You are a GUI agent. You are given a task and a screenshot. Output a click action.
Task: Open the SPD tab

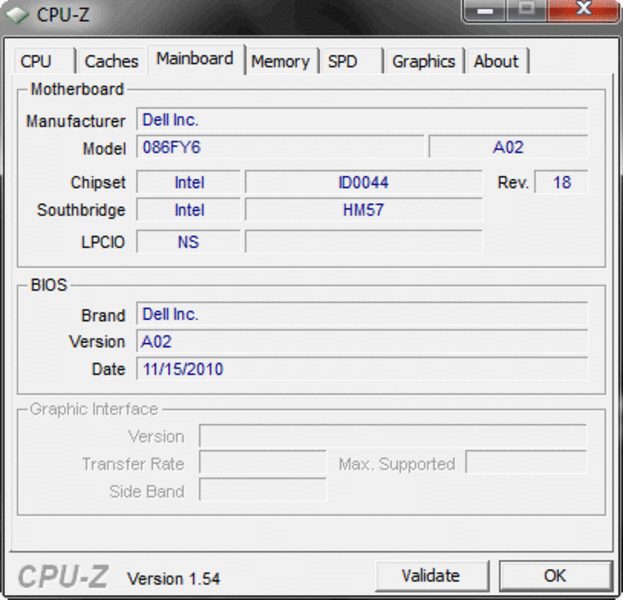click(351, 61)
